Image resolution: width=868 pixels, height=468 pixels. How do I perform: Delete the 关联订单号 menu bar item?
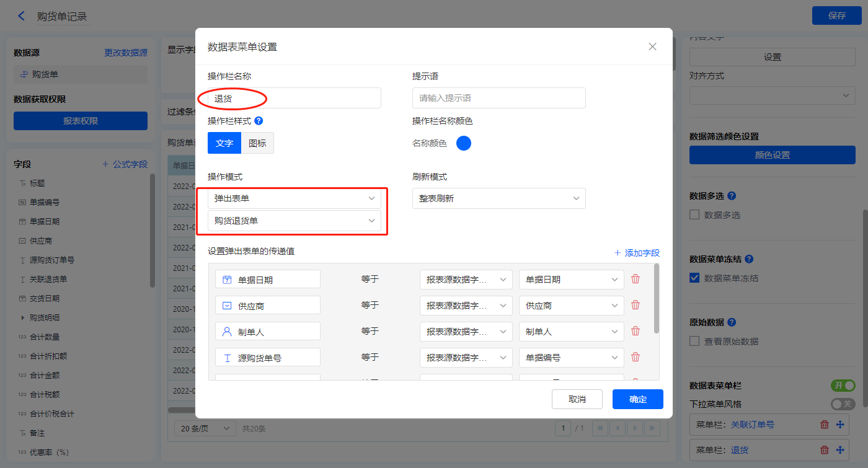click(824, 425)
